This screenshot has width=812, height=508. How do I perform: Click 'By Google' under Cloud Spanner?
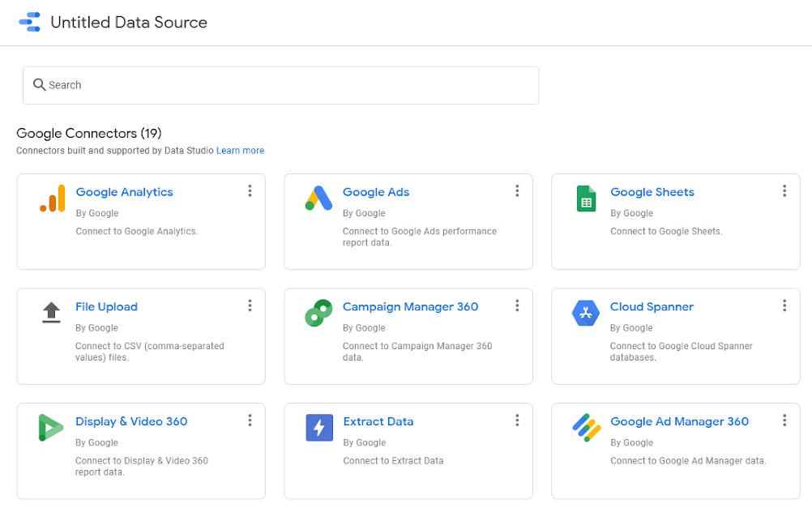[631, 328]
